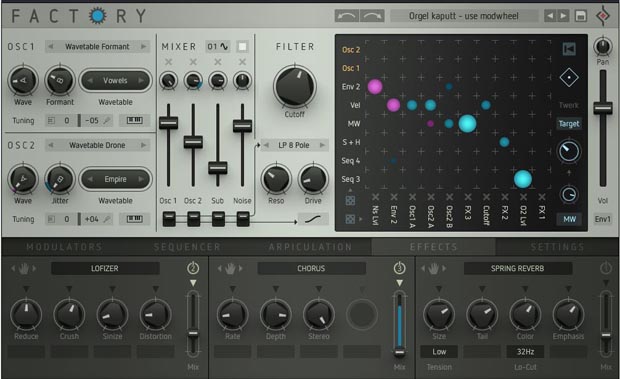Click the X above Noise mixer knob
620x379 pixels.
[x=242, y=62]
